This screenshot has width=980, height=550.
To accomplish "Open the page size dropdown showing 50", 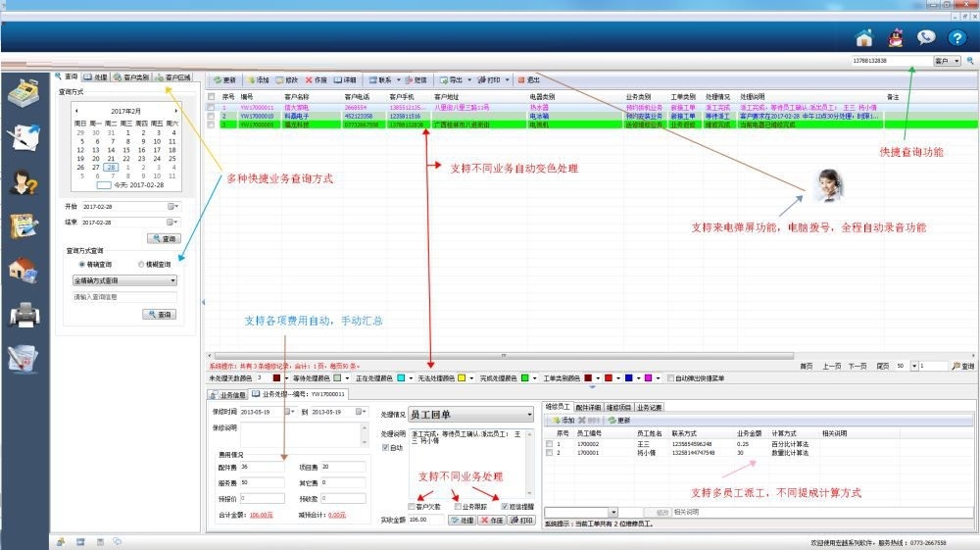I will coord(914,366).
